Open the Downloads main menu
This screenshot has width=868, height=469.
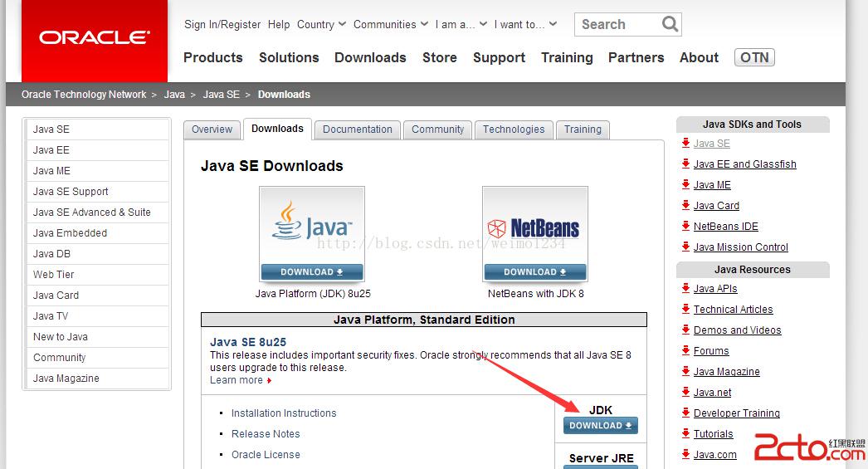click(x=370, y=57)
